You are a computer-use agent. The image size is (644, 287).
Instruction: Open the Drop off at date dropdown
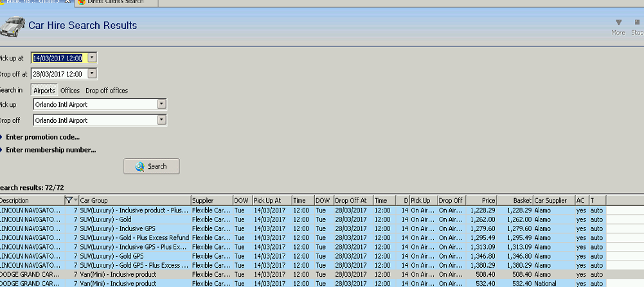pyautogui.click(x=93, y=74)
